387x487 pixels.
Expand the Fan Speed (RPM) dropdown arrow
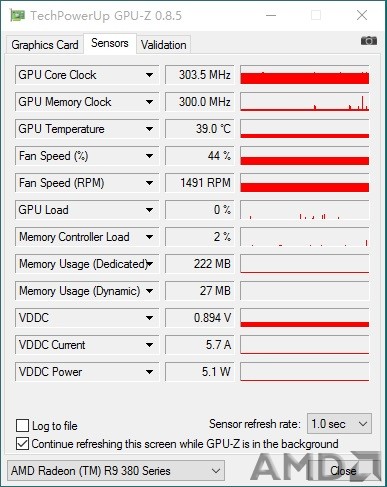point(149,183)
